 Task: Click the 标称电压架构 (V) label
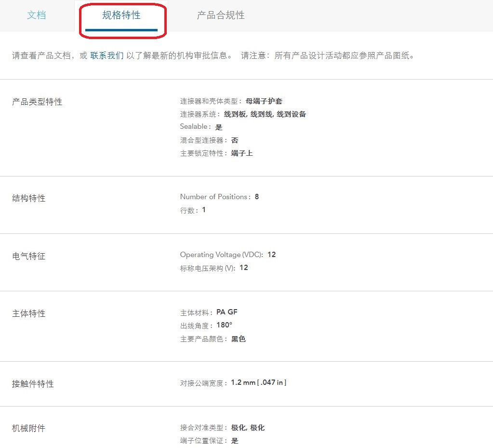click(208, 268)
